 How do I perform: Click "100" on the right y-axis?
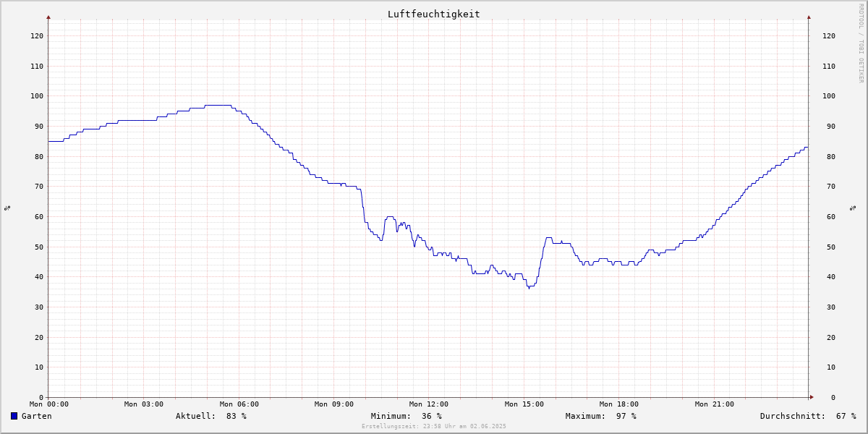(829, 95)
